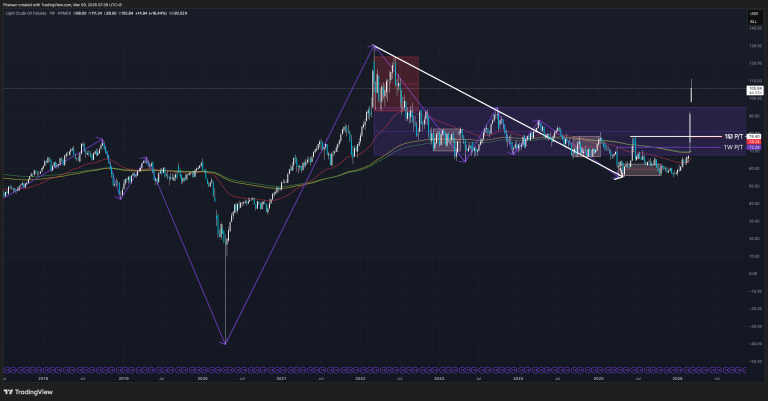This screenshot has height=401, width=768.
Task: Click the -10.00 price scale label
Action: click(755, 291)
